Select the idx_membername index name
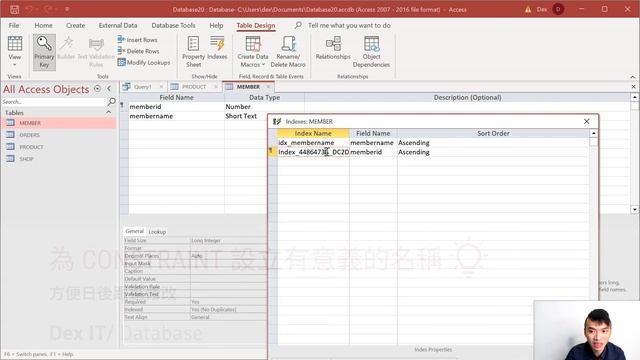The width and height of the screenshot is (640, 360). click(313, 142)
